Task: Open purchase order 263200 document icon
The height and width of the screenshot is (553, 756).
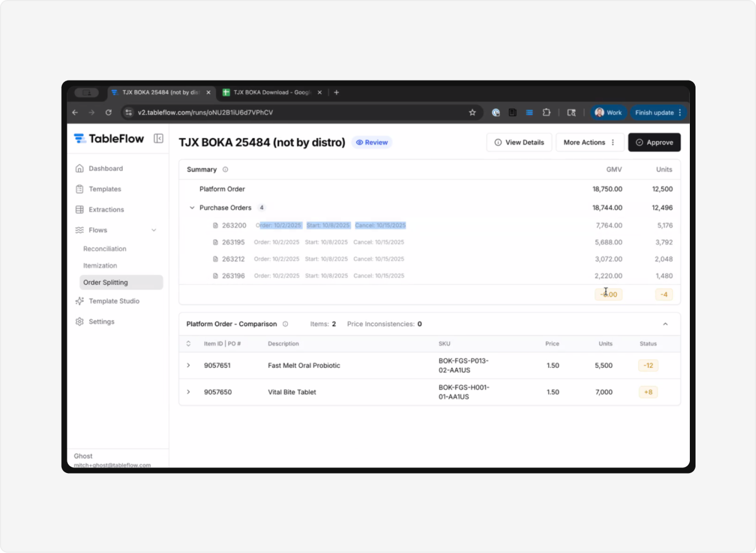Action: coord(215,225)
